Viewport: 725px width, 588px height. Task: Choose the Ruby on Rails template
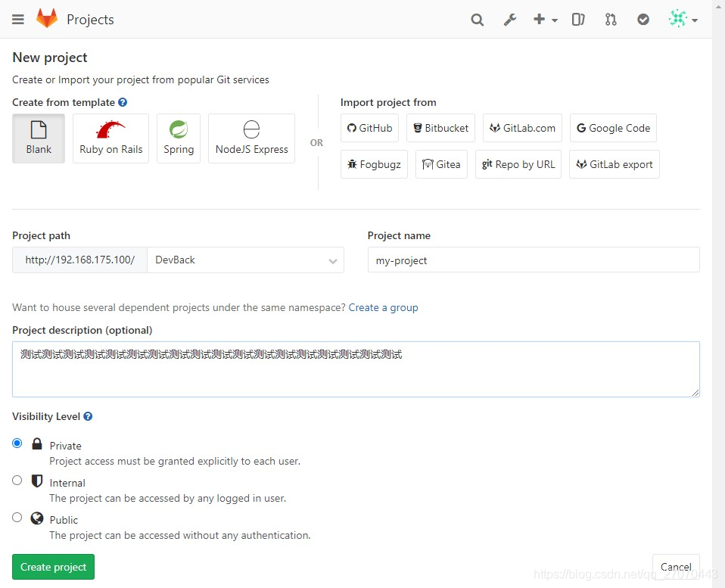tap(111, 138)
